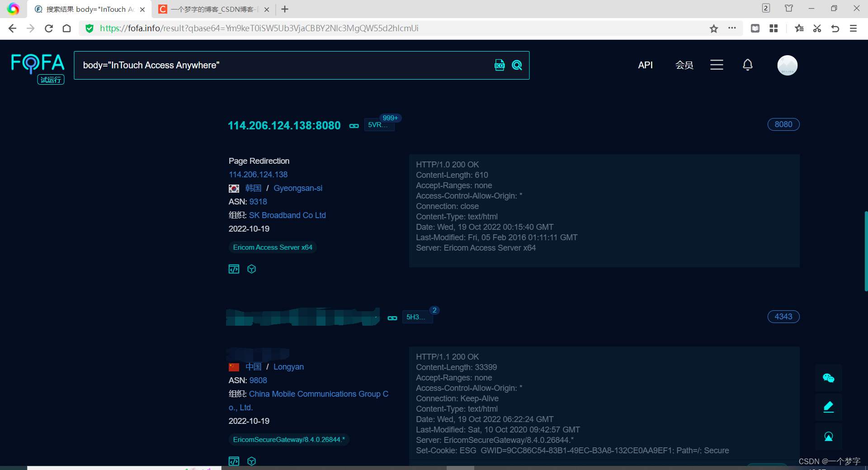The width and height of the screenshot is (868, 470).
Task: Open the notification bell
Action: (x=748, y=65)
